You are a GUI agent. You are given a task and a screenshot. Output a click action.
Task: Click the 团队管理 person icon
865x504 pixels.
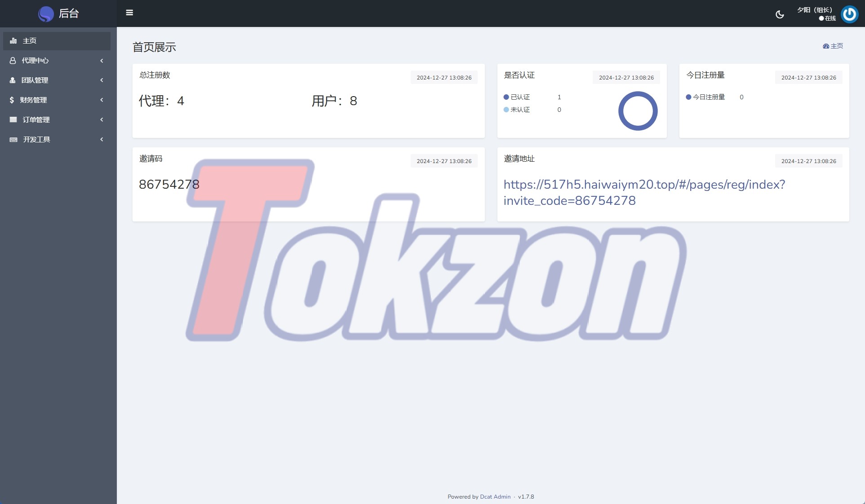pos(13,80)
